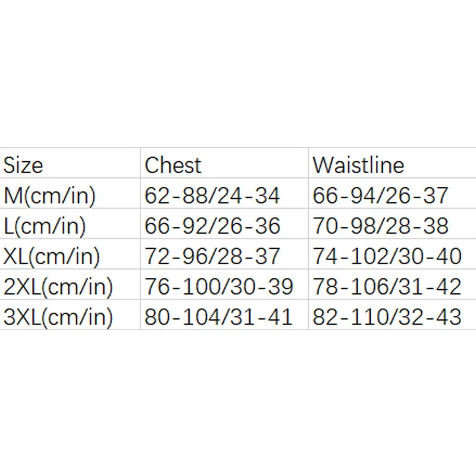Select the Waistline column header
Screen dimensions: 476x476
point(358,165)
